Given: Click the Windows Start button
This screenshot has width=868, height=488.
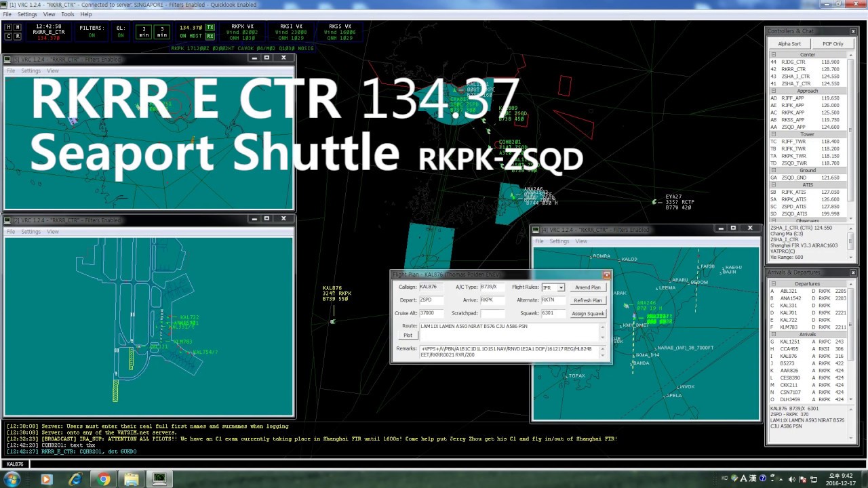Looking at the screenshot, I should 12,479.
